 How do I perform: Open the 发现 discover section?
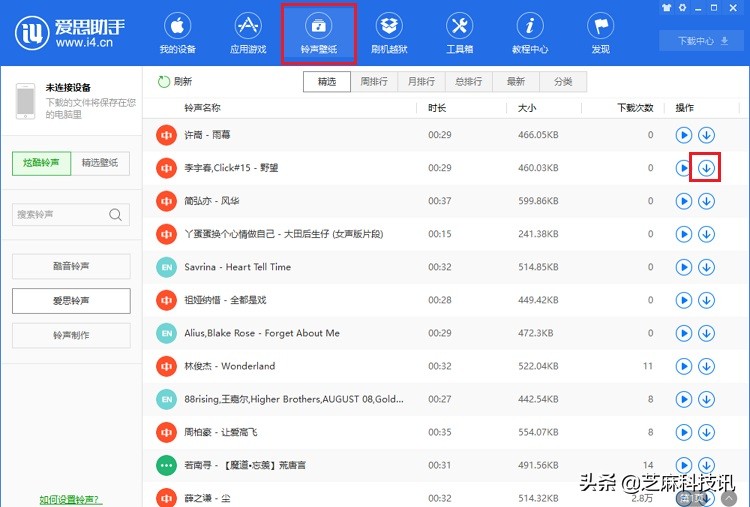point(601,33)
